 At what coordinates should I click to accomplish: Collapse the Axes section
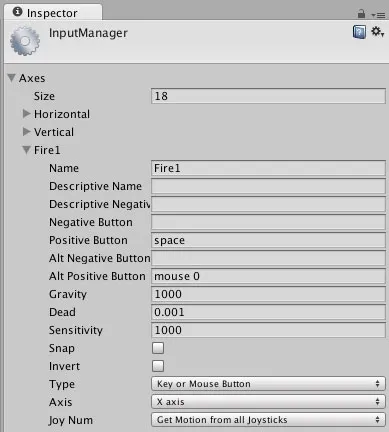point(12,78)
